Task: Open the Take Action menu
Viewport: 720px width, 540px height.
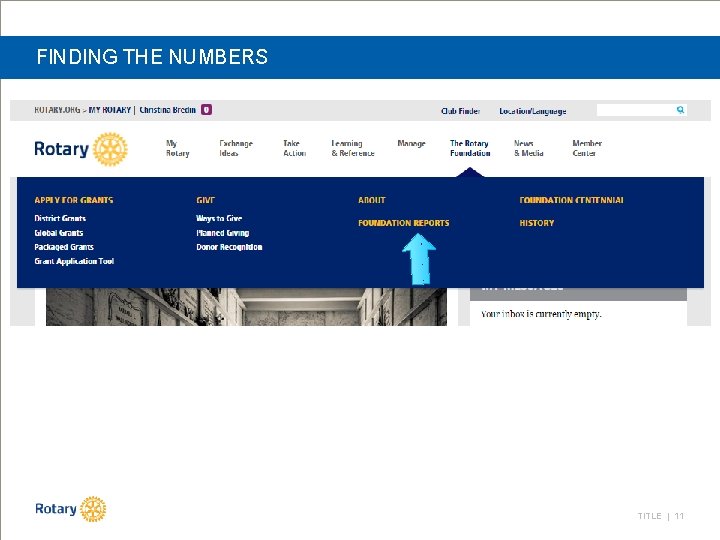Action: 294,148
